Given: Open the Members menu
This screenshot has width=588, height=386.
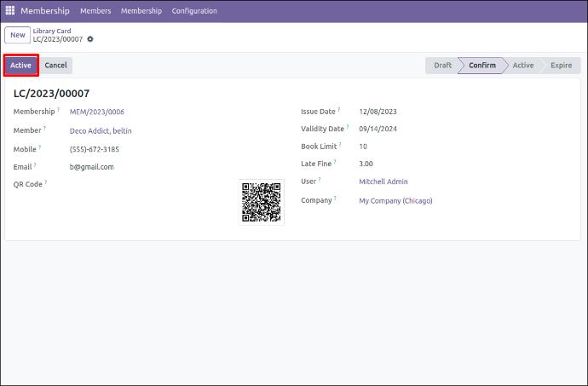Looking at the screenshot, I should pyautogui.click(x=95, y=11).
